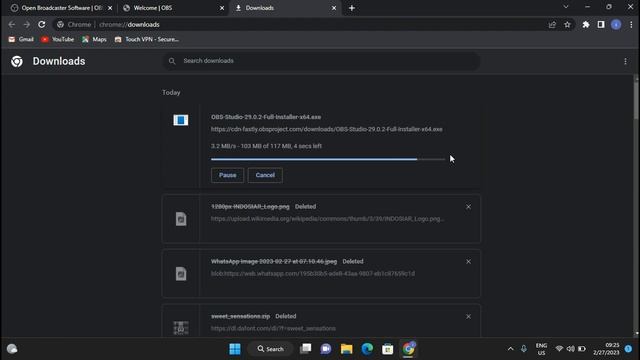Screen dimensions: 640x360
Task: Open the Touch VPN bookmark
Action: 147,39
